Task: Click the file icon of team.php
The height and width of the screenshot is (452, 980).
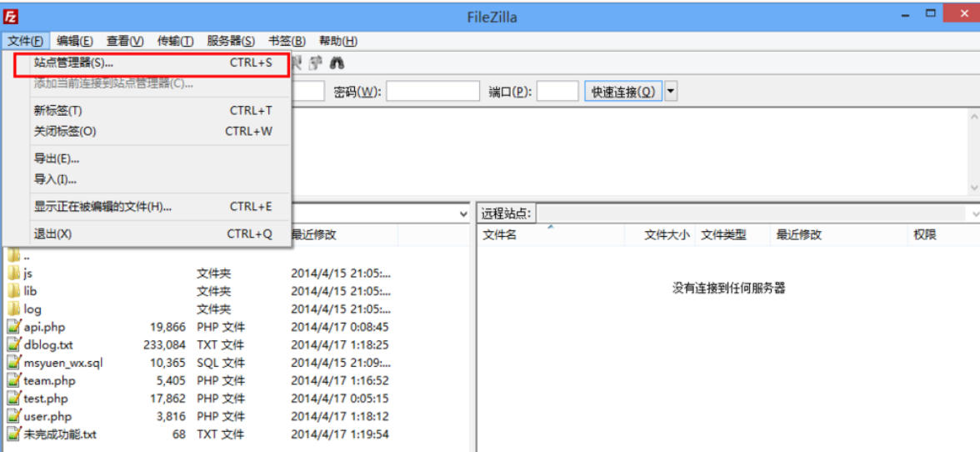Action: point(13,380)
